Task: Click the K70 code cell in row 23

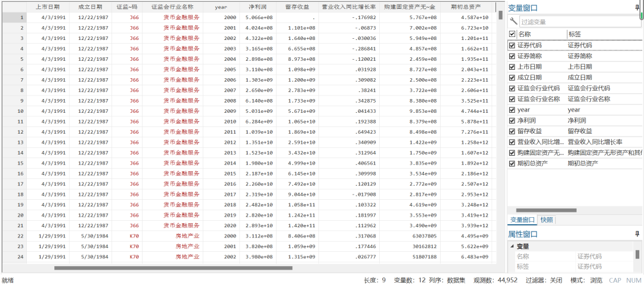Action: tap(127, 246)
